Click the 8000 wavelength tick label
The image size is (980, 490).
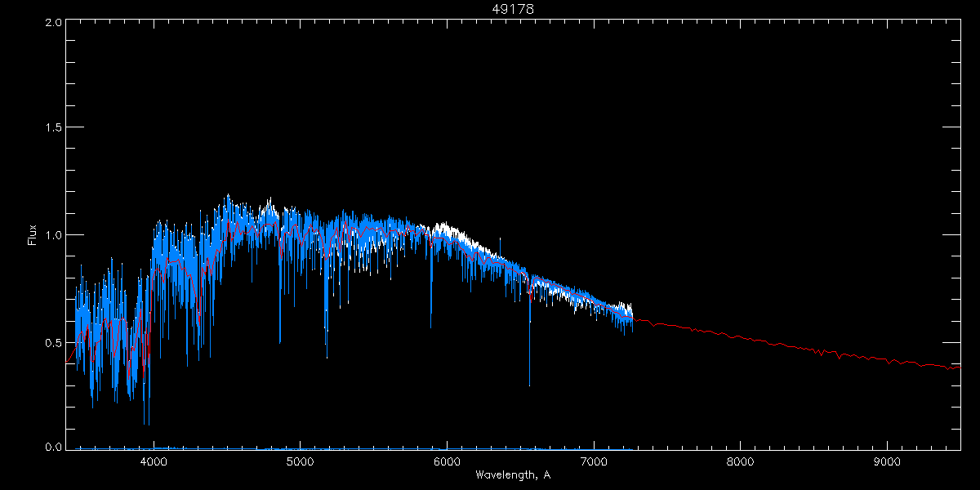pyautogui.click(x=740, y=461)
